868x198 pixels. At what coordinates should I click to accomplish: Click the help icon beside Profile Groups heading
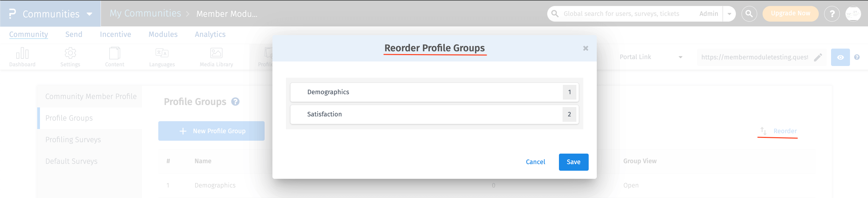click(235, 101)
